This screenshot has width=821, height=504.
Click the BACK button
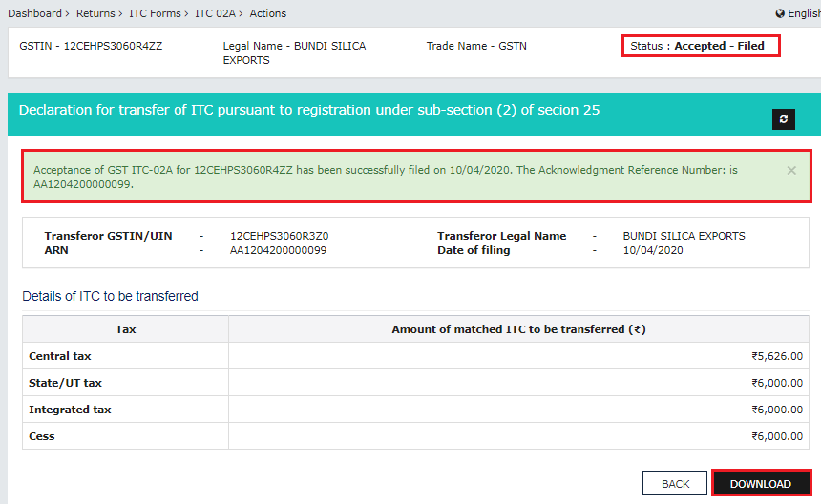pos(675,484)
